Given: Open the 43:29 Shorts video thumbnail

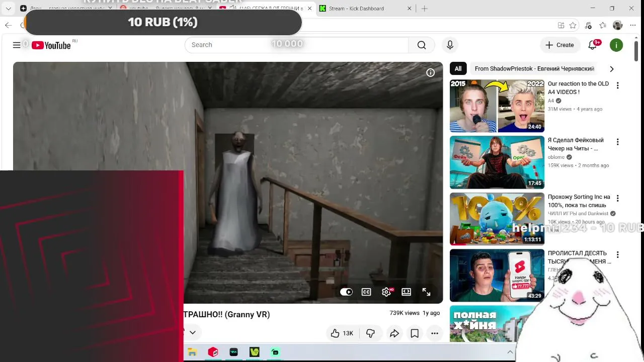Looking at the screenshot, I should tap(497, 276).
